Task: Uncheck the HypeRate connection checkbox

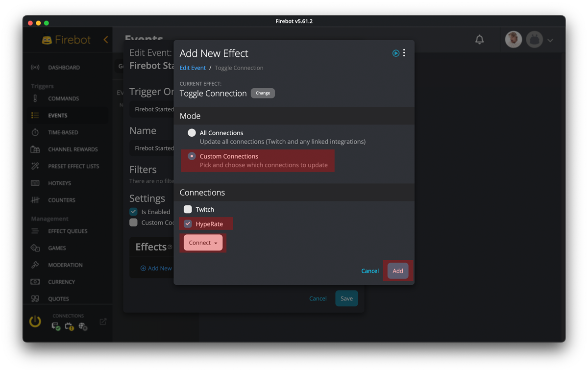Action: [188, 224]
